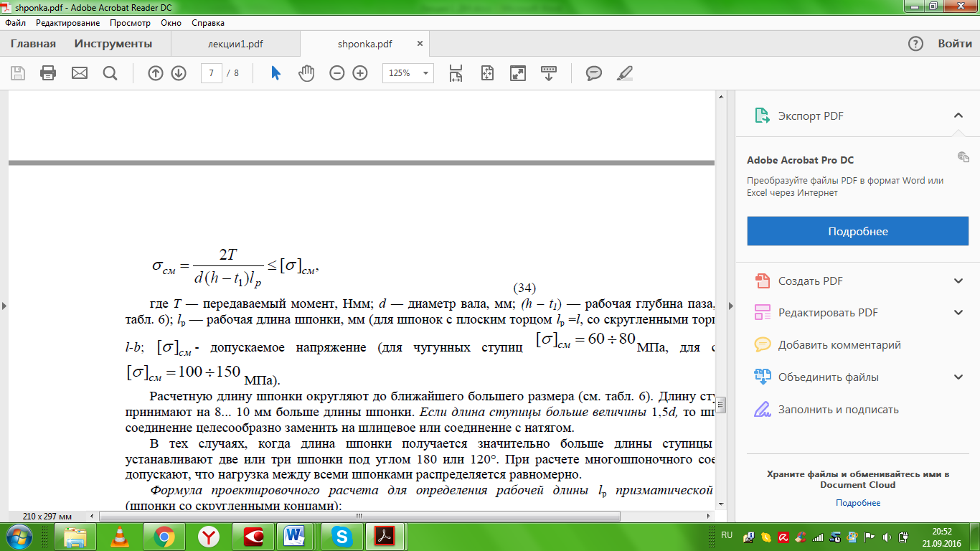
Task: Click the Войти sign-in link
Action: point(955,44)
